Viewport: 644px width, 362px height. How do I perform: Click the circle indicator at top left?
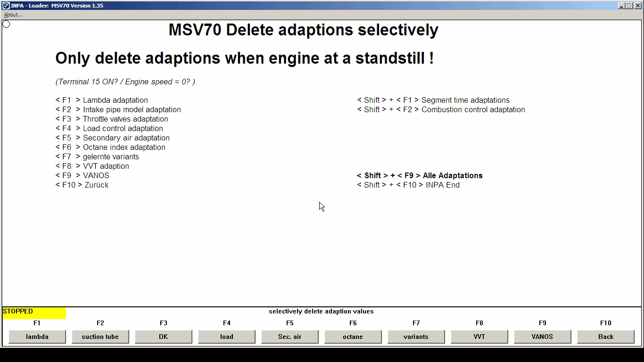(6, 24)
